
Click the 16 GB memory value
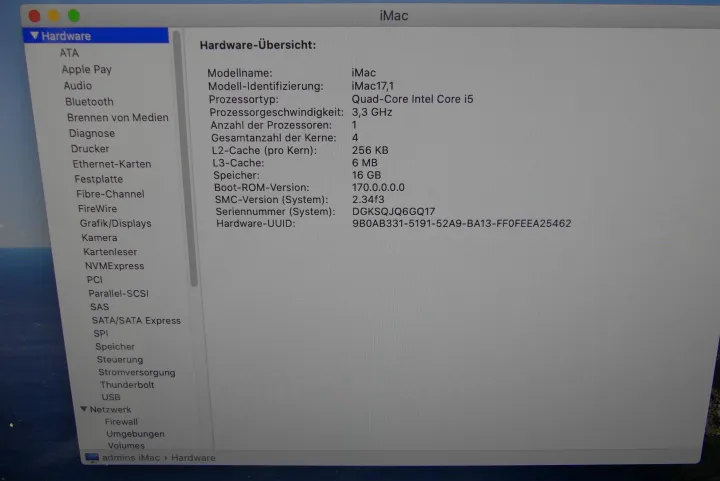366,175
